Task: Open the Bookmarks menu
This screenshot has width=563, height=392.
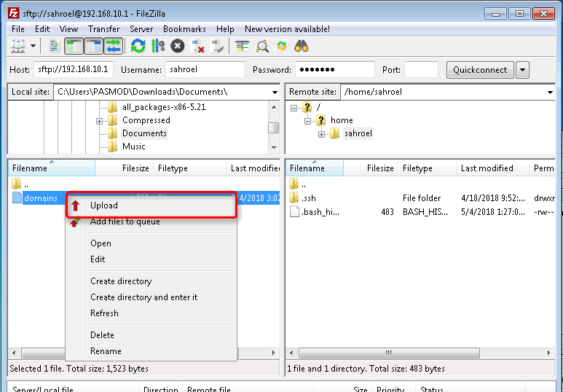Action: (x=184, y=29)
